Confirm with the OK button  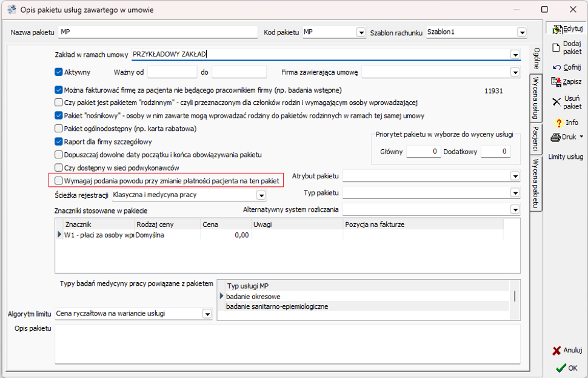pyautogui.click(x=566, y=368)
